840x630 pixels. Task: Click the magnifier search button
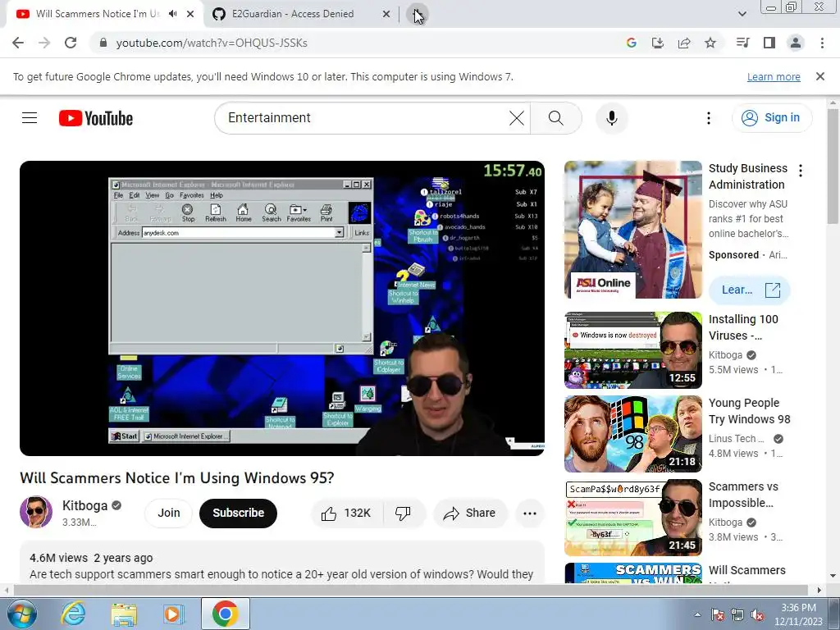click(x=556, y=118)
